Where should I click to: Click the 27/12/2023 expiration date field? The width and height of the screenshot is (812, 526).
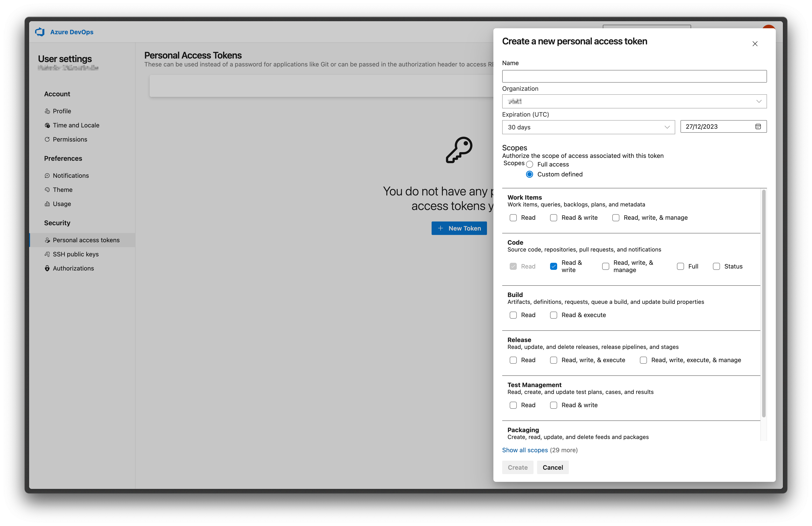(x=723, y=127)
